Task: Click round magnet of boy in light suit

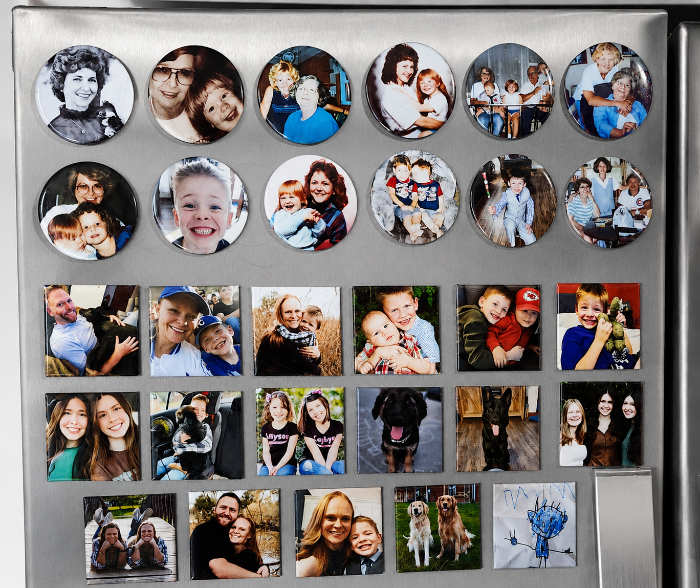Action: [x=513, y=201]
